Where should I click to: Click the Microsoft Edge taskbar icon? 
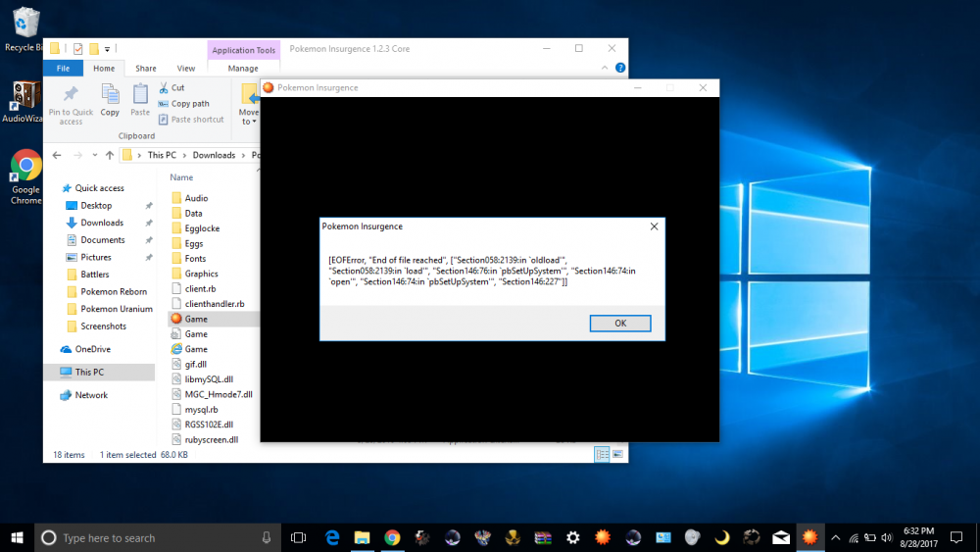(x=332, y=537)
